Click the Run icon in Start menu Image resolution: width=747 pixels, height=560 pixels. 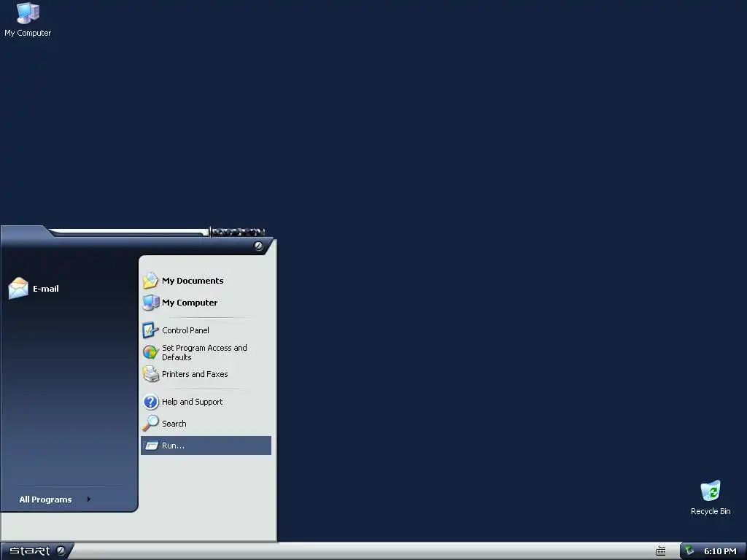tap(150, 446)
